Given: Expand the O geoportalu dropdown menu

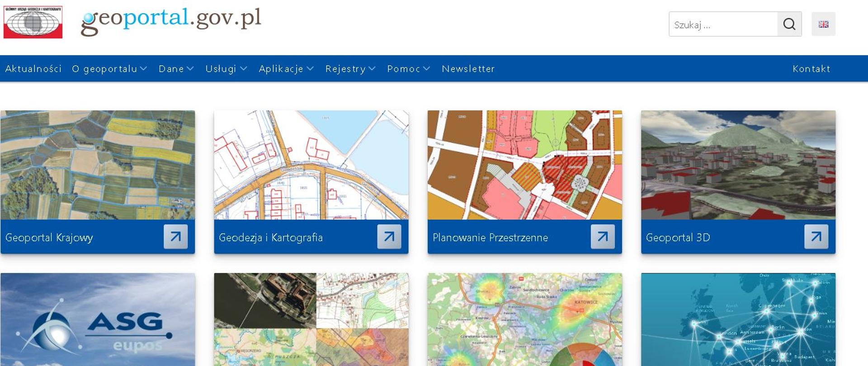Looking at the screenshot, I should coord(109,69).
